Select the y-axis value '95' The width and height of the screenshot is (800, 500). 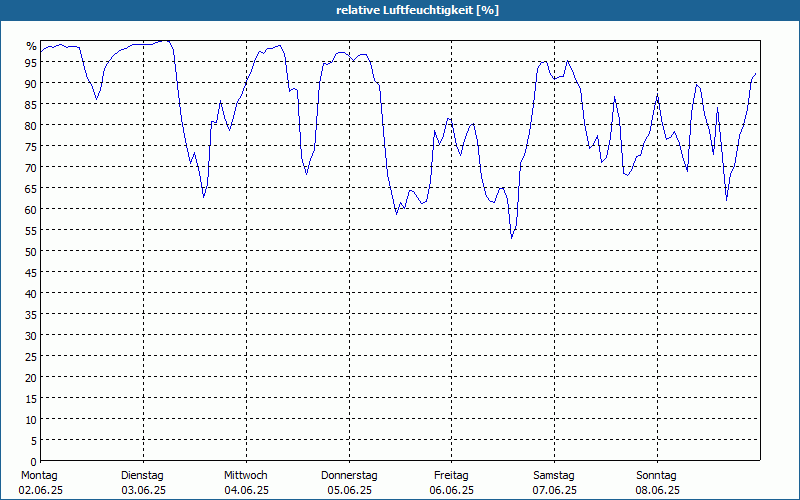tap(31, 63)
